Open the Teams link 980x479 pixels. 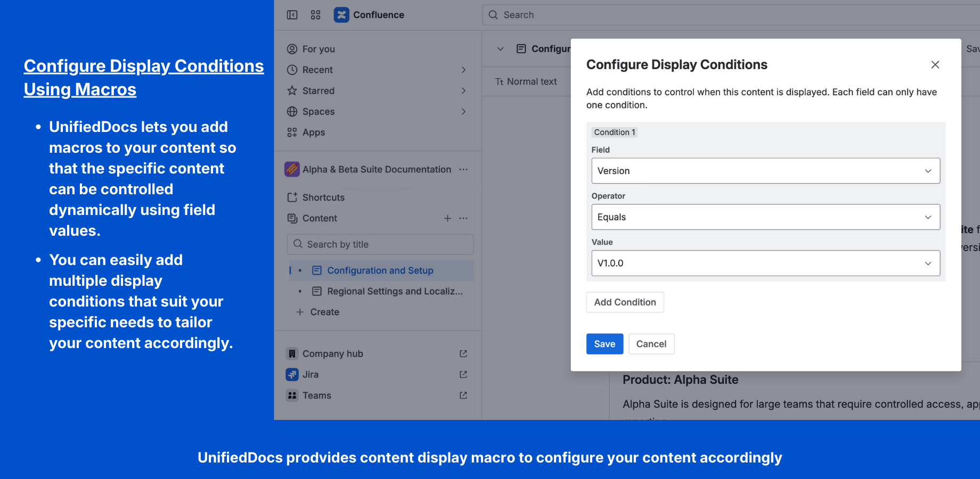click(x=317, y=395)
